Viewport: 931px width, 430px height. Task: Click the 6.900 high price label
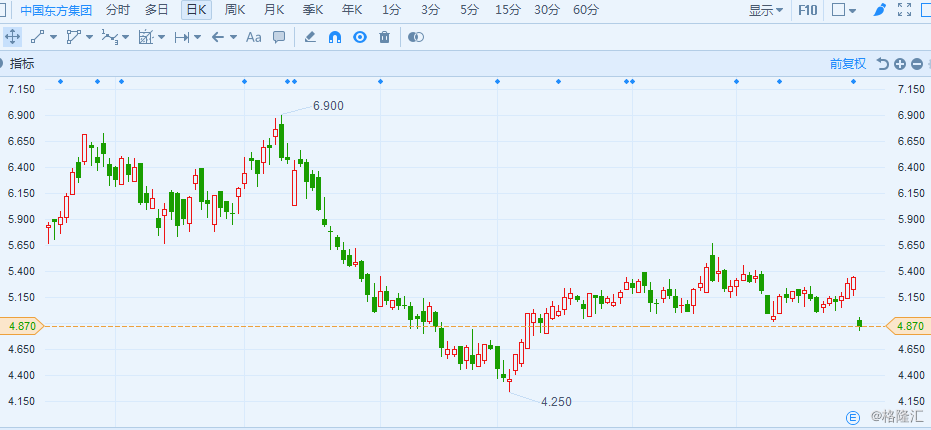pyautogui.click(x=328, y=106)
